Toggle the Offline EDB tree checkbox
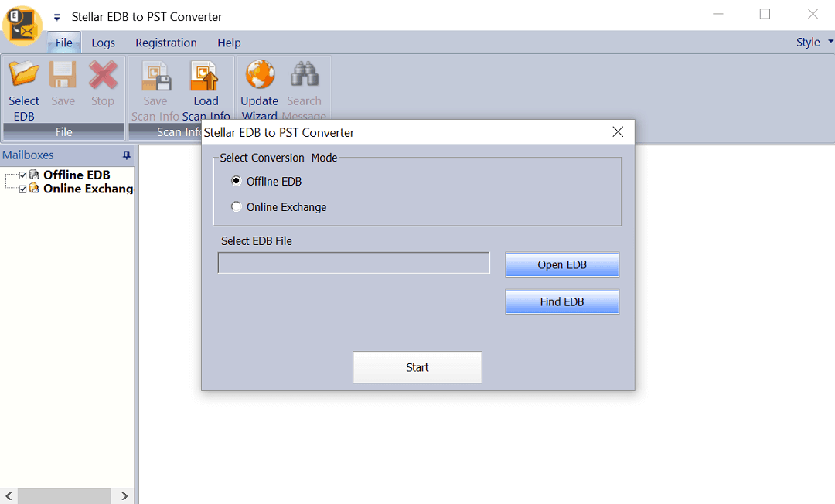 pos(22,175)
